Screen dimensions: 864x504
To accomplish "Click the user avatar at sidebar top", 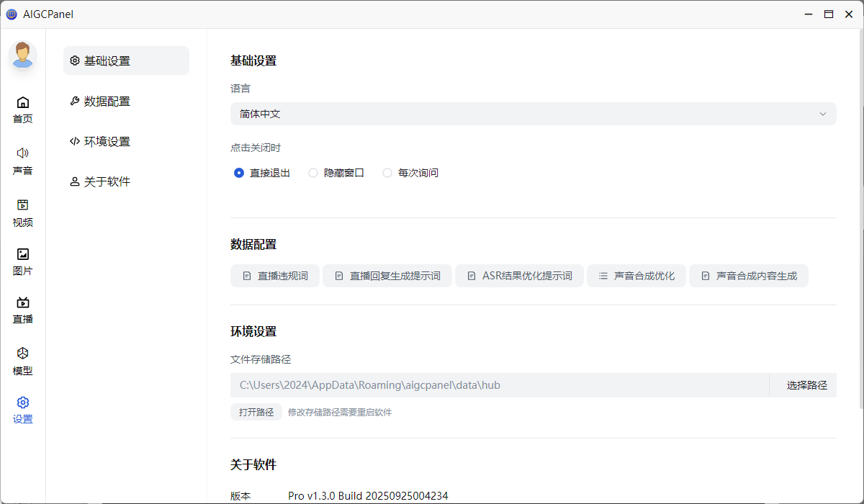I will coord(22,55).
